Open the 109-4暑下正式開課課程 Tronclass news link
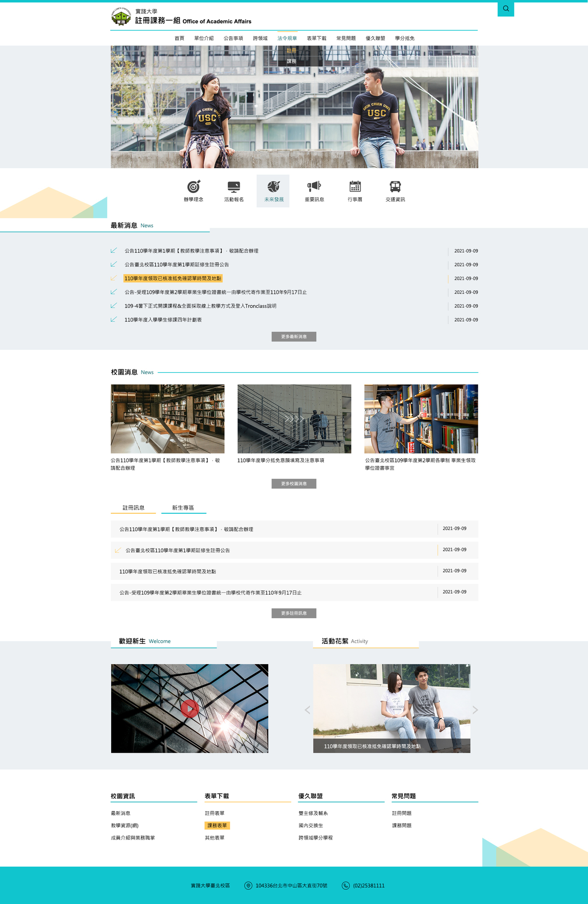The height and width of the screenshot is (904, 588). [200, 306]
